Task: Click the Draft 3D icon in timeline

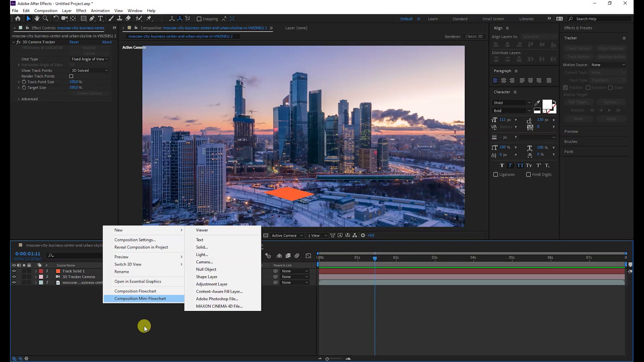Action: click(268, 256)
